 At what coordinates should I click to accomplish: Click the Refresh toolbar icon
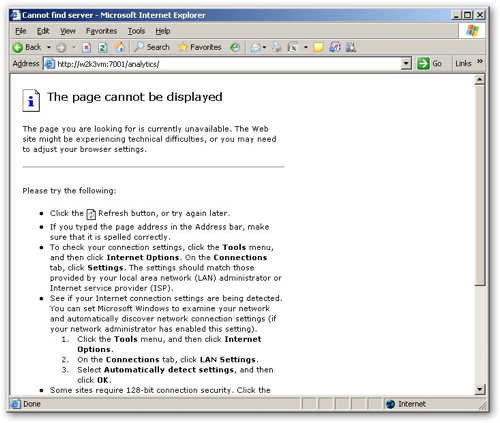[103, 48]
